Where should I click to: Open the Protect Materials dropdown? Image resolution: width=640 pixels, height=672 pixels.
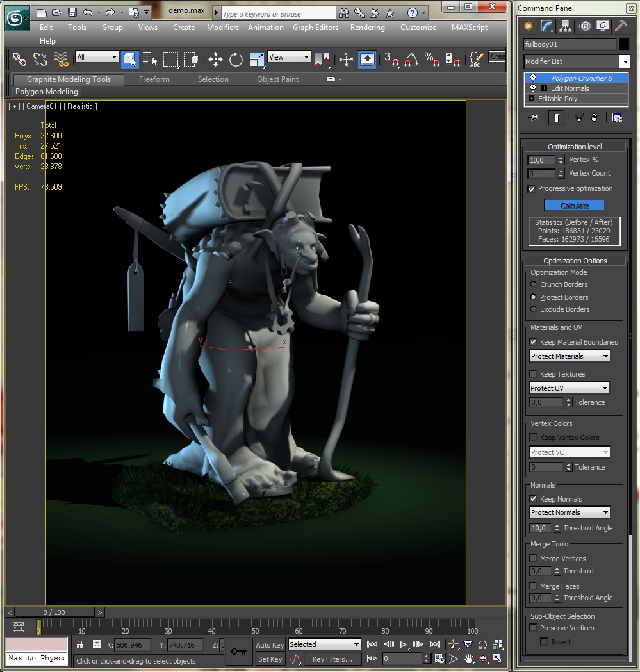point(570,356)
